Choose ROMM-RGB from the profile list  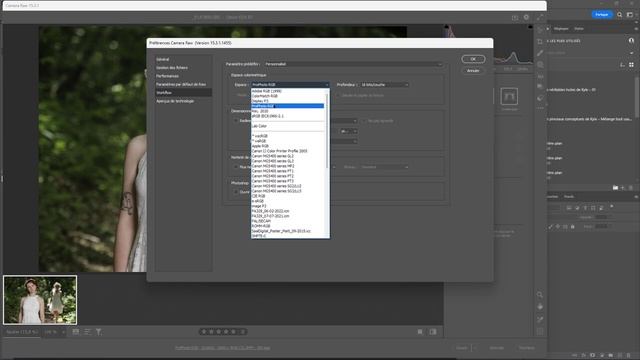click(x=261, y=226)
